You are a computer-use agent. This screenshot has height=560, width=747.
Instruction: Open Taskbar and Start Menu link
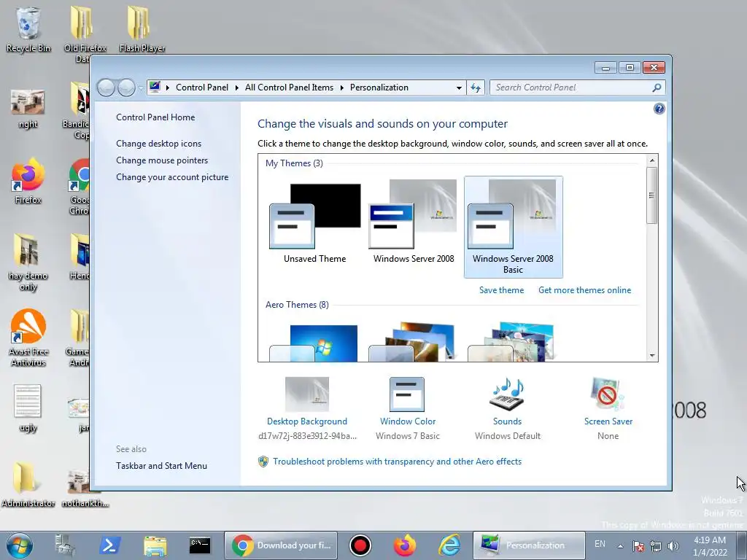tap(161, 466)
